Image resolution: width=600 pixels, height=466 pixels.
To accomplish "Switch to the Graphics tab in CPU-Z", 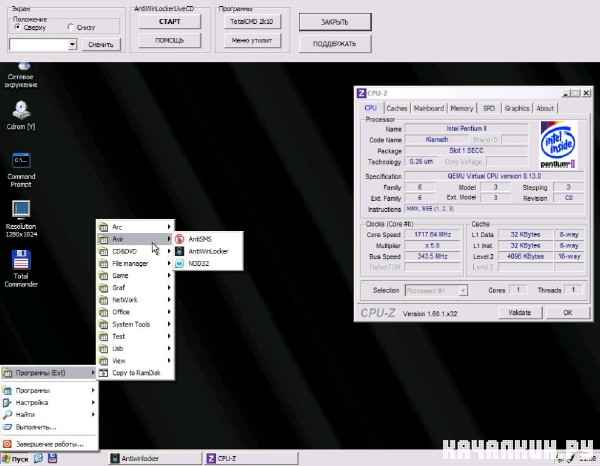I will [x=517, y=108].
